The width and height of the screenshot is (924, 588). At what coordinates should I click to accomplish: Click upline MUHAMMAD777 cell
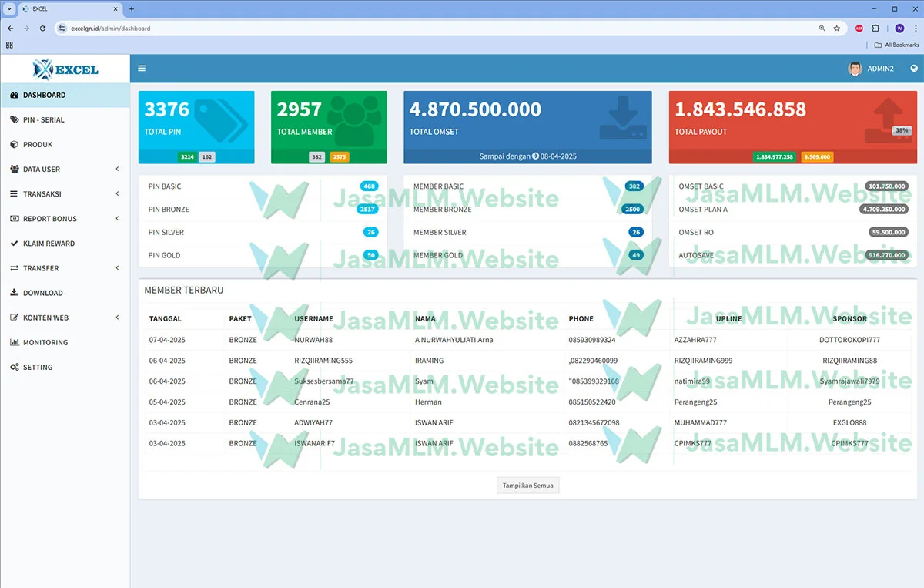pos(700,423)
